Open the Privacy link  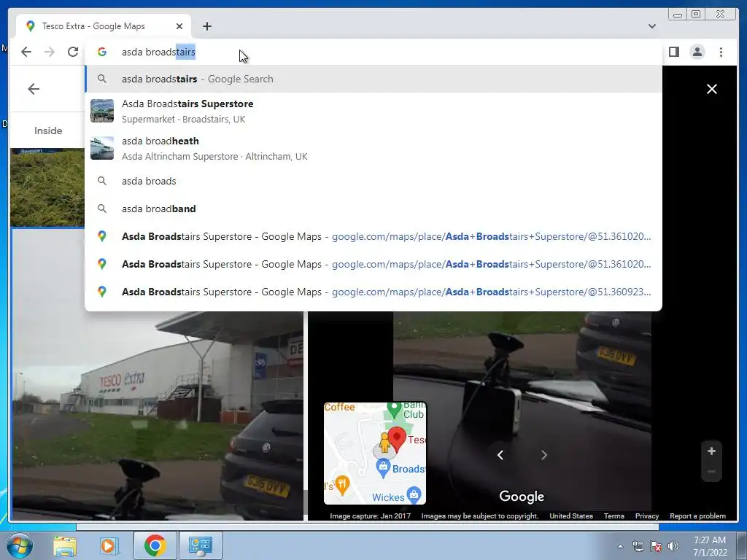tap(646, 516)
